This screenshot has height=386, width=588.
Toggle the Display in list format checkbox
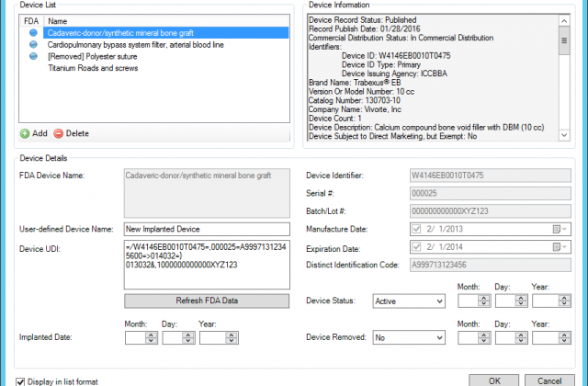pos(21,380)
